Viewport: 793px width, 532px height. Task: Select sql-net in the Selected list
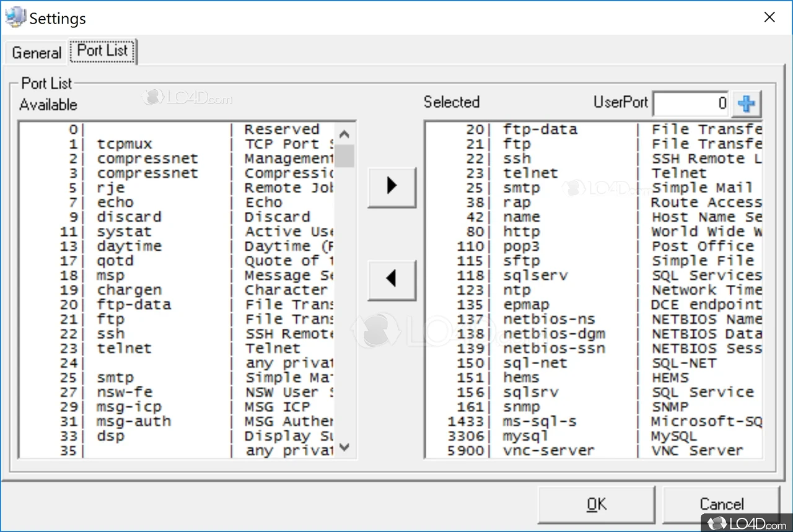coord(594,363)
